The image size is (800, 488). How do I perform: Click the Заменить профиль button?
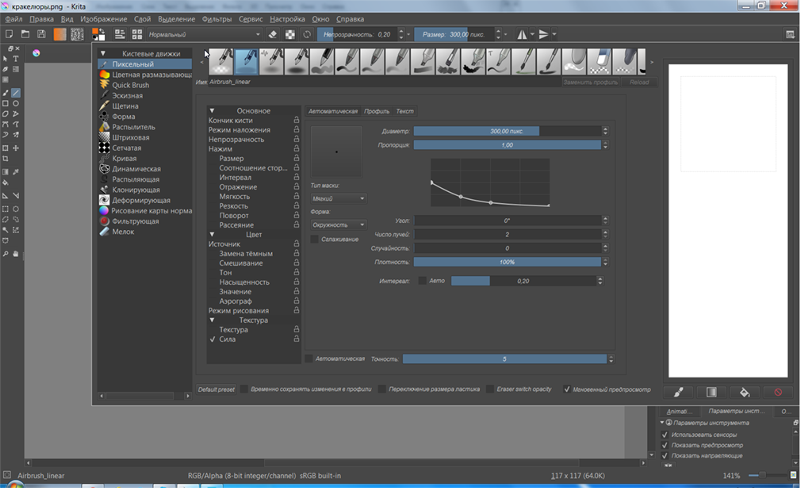(x=591, y=82)
